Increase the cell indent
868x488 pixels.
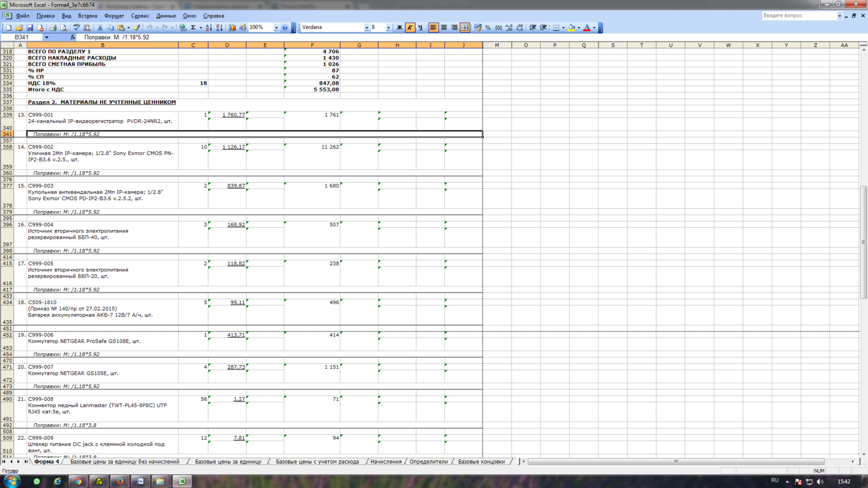tap(543, 27)
